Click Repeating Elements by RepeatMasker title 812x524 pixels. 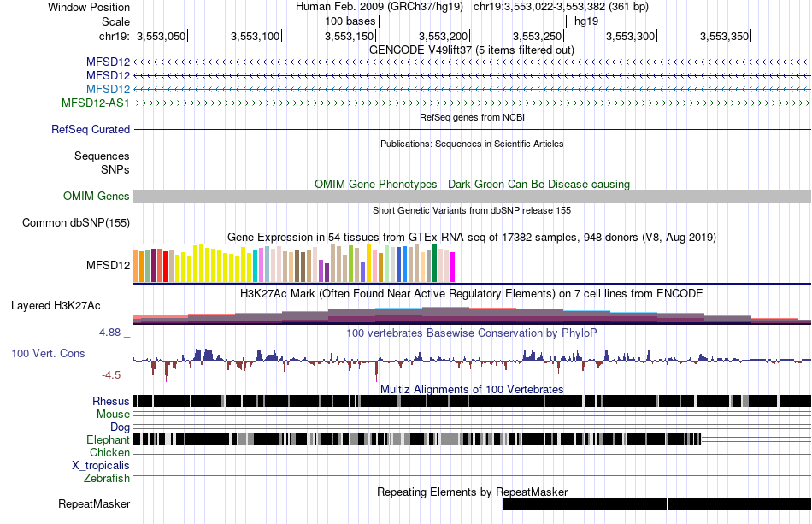tap(473, 492)
